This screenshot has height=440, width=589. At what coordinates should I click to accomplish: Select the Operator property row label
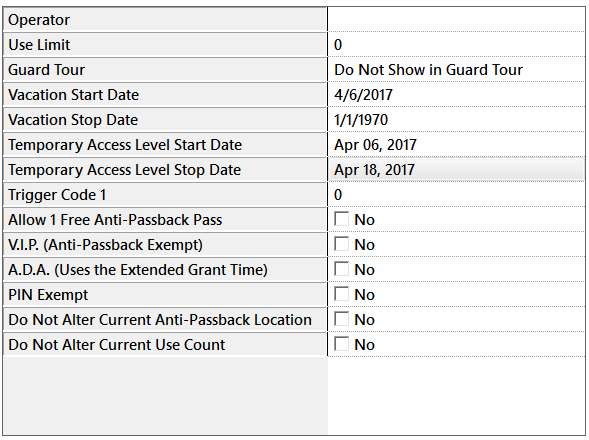tap(165, 20)
